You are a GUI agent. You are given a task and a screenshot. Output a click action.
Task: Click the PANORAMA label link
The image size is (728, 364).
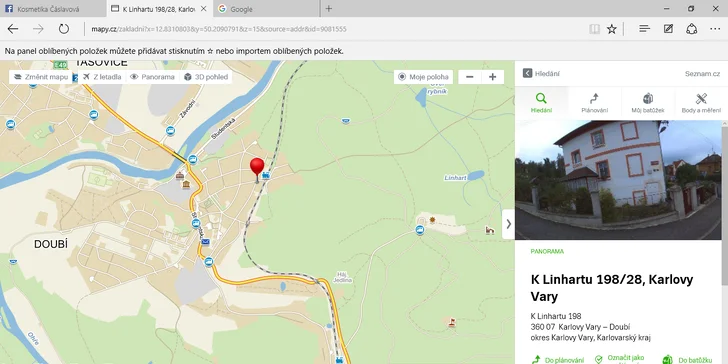click(x=547, y=252)
